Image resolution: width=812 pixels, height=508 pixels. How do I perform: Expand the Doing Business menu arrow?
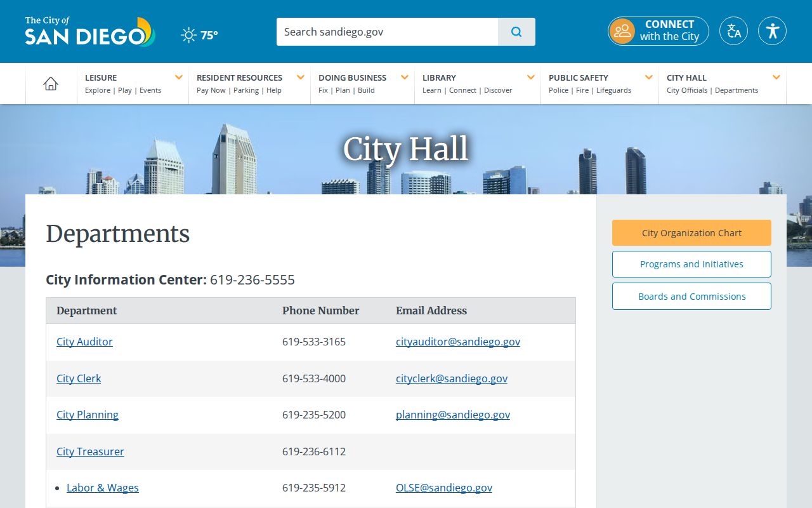(x=405, y=77)
